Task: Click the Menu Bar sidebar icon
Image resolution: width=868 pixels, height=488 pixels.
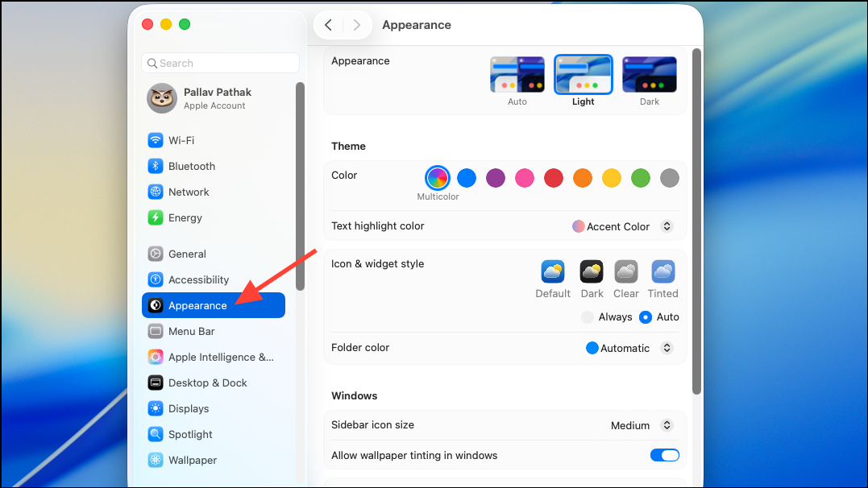Action: [156, 332]
